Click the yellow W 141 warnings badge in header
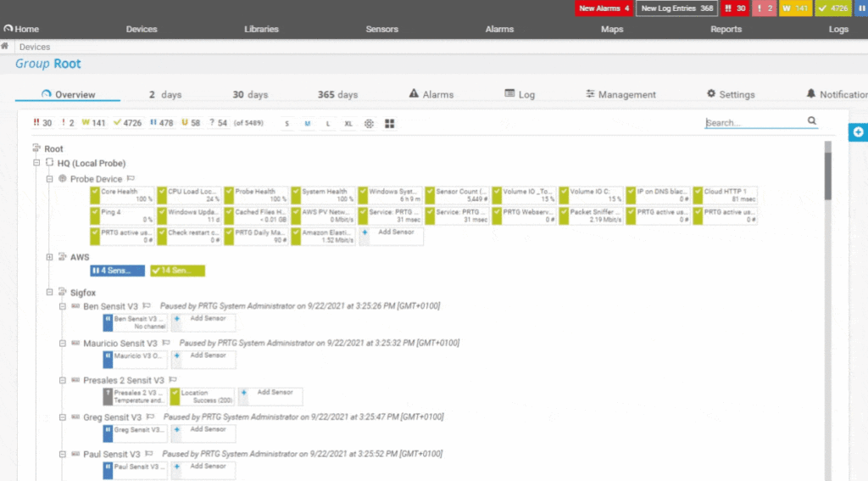868x481 pixels. [795, 8]
